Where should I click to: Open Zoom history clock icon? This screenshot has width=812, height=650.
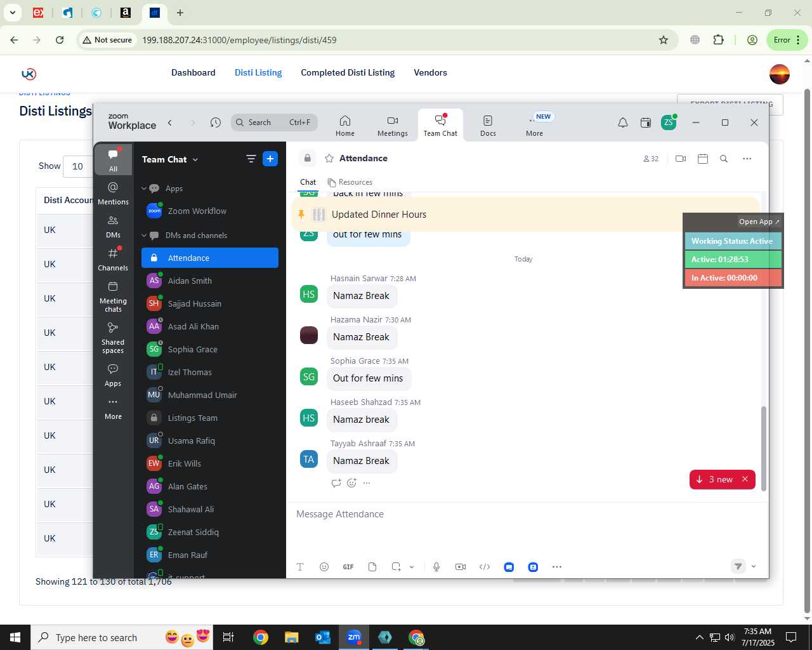point(216,123)
